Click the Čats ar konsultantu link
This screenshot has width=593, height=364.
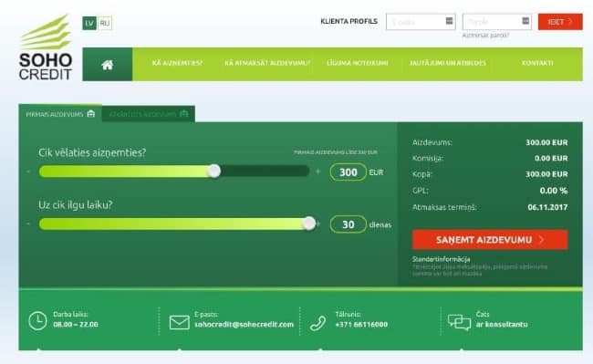click(x=502, y=319)
